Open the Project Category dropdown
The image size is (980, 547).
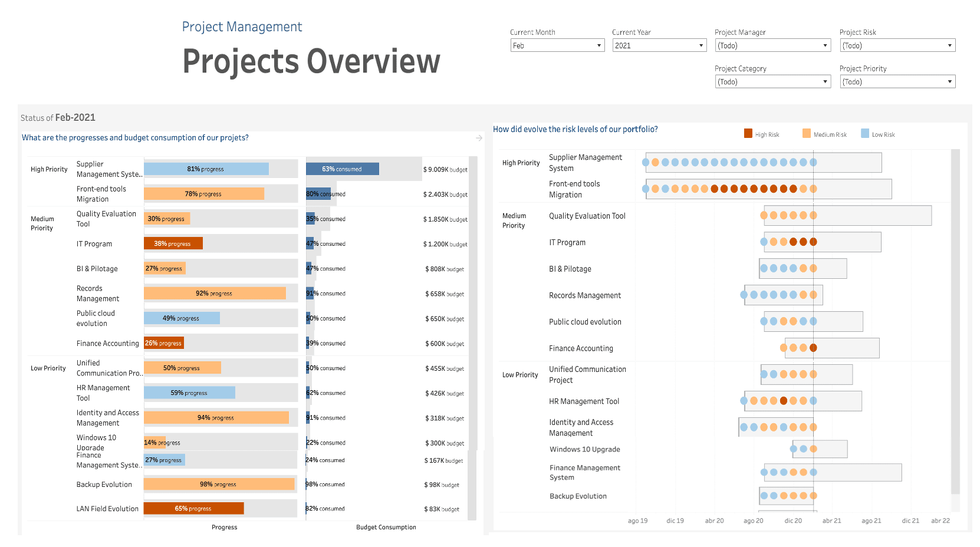tap(772, 82)
